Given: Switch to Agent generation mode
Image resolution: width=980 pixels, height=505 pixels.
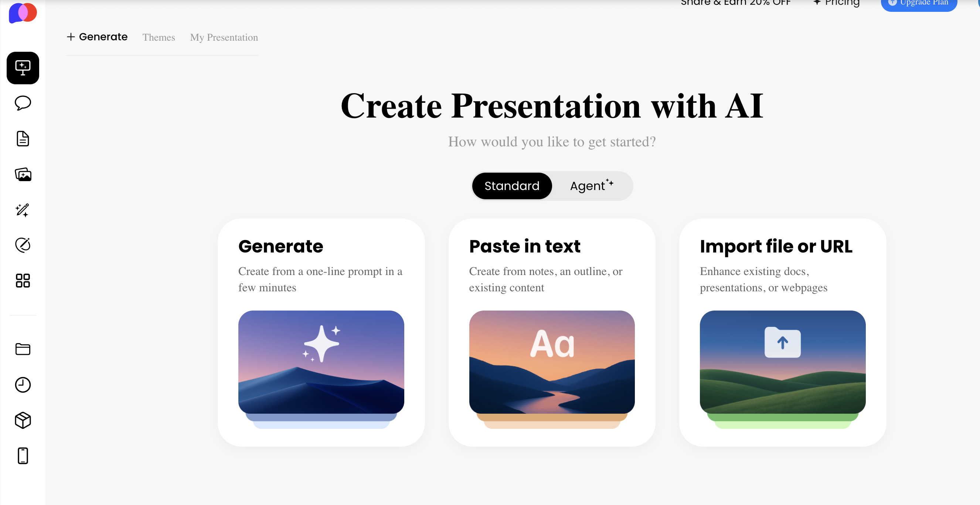Looking at the screenshot, I should tap(591, 186).
